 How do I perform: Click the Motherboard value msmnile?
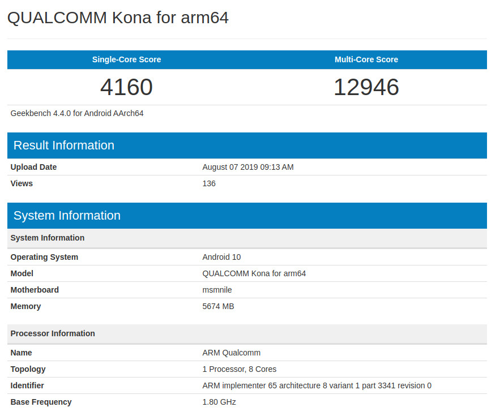click(217, 290)
